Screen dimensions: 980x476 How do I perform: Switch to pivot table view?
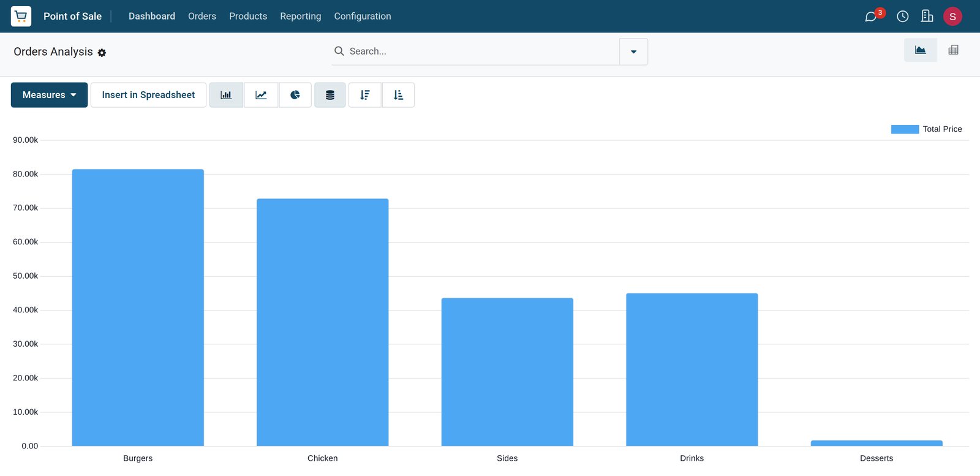point(953,50)
